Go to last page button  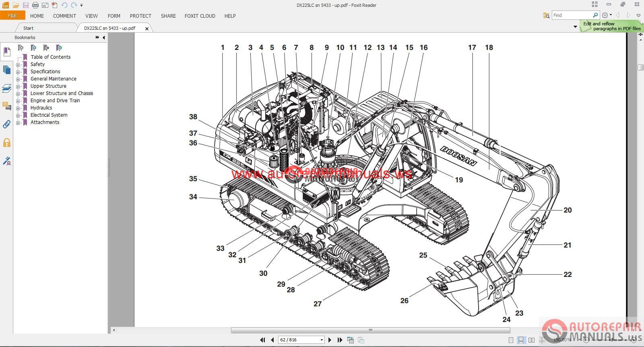point(340,340)
